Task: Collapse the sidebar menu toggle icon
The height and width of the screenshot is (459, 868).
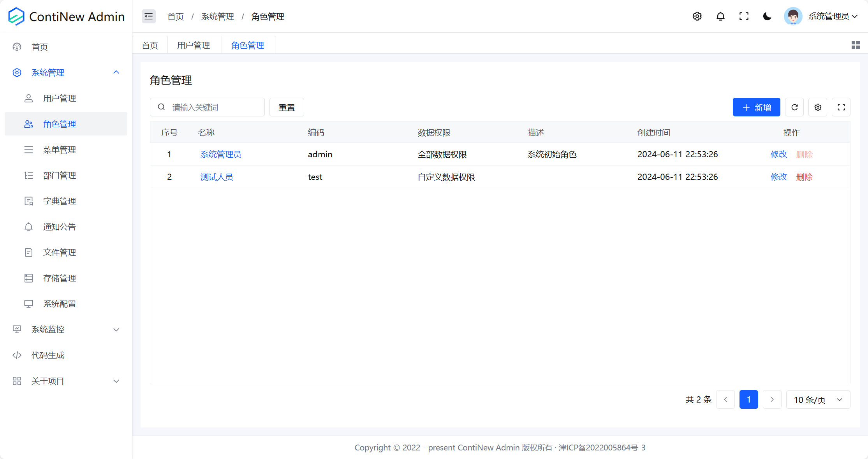Action: pyautogui.click(x=148, y=16)
